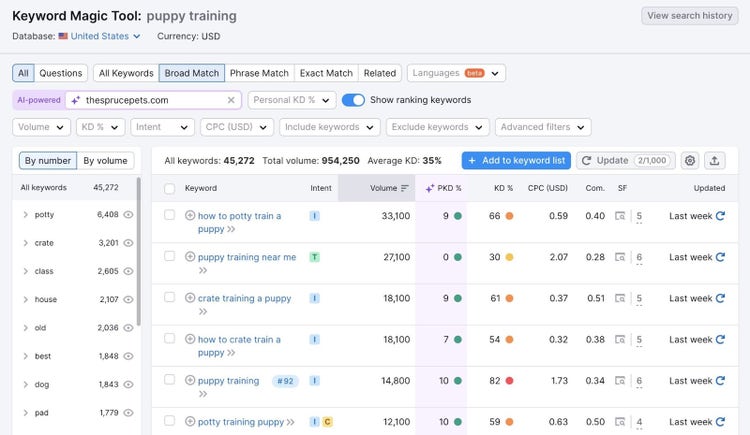Click the United States flag icon
Viewport: 750px width, 435px height.
coord(63,36)
